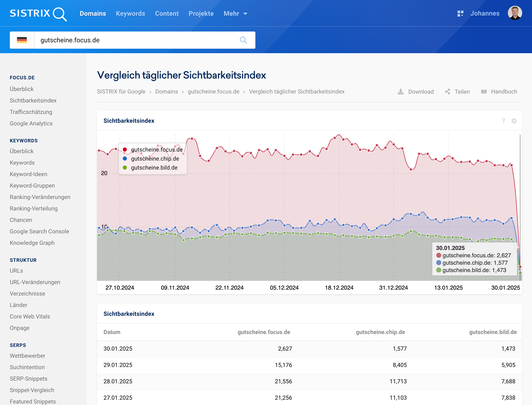The width and height of the screenshot is (532, 405).
Task: Open the Content navigation tab
Action: click(x=167, y=13)
